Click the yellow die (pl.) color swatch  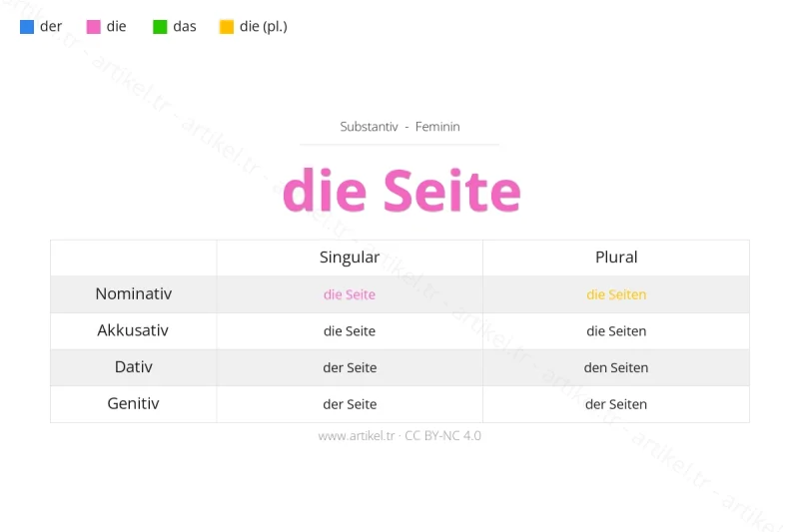[227, 27]
